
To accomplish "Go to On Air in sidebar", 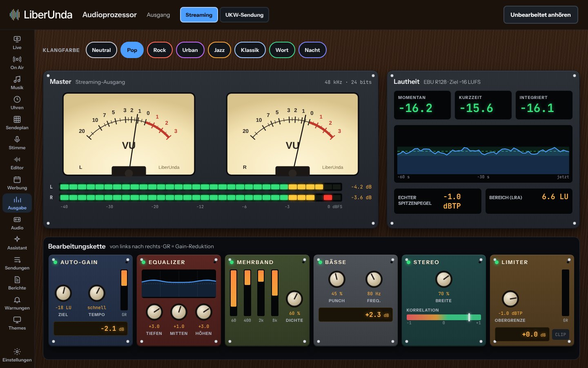I will pyautogui.click(x=17, y=63).
